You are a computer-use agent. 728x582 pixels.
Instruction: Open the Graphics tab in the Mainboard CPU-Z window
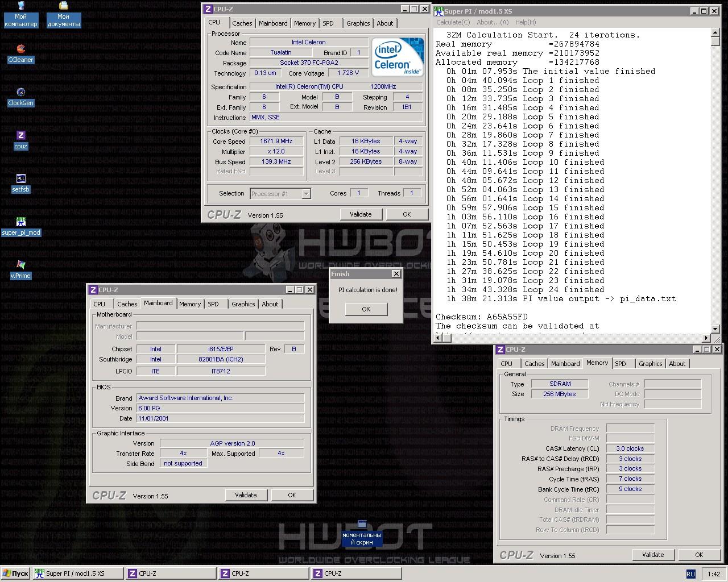(243, 304)
